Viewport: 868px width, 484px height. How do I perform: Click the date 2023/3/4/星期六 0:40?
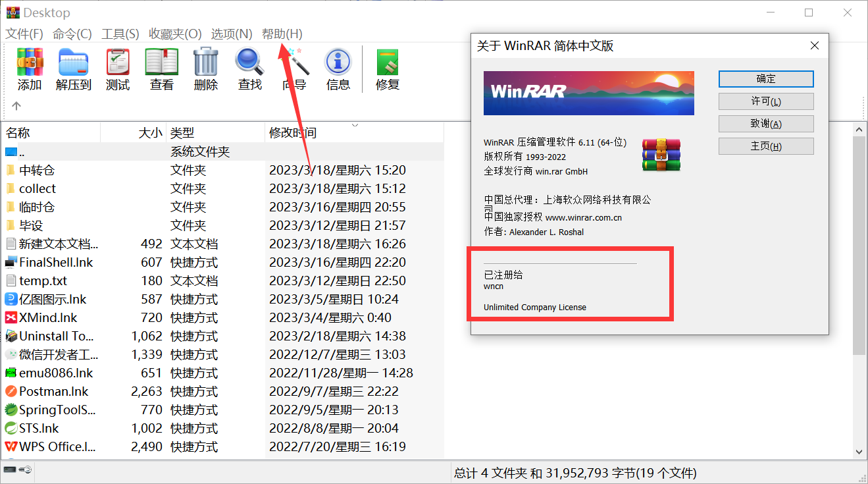(x=330, y=317)
